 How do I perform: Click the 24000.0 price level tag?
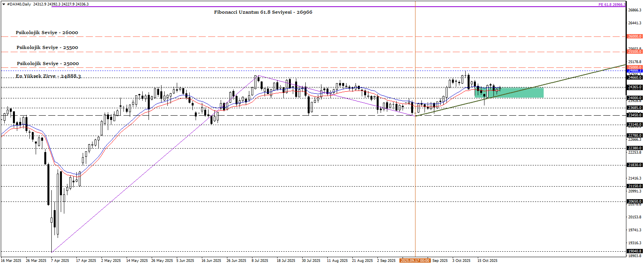click(x=635, y=98)
